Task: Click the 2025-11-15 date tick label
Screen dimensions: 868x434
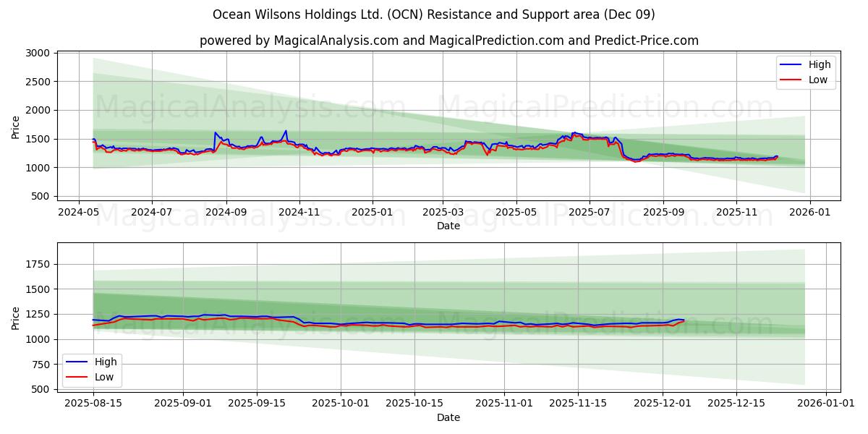Action: tap(578, 405)
